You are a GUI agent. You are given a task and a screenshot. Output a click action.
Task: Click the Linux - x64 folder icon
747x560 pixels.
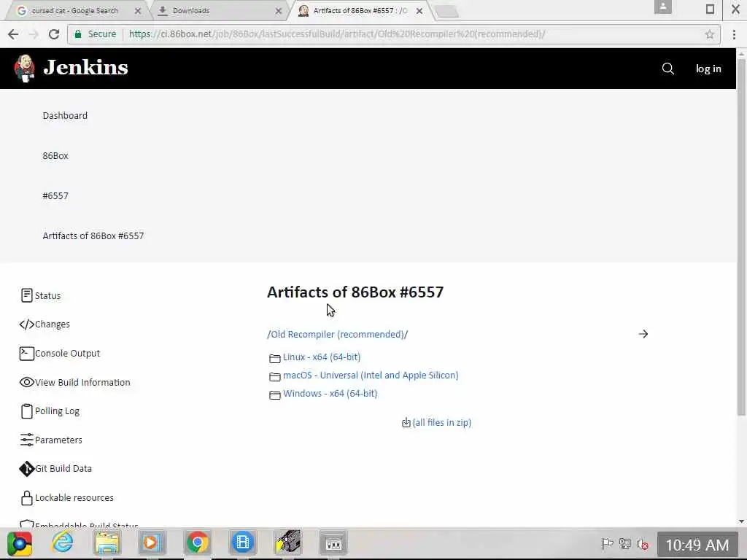click(275, 358)
